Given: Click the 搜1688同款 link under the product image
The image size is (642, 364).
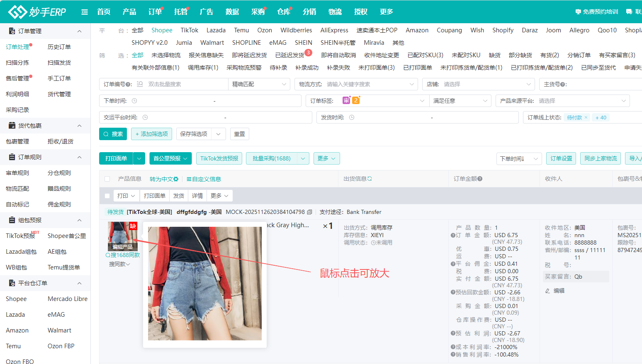Looking at the screenshot, I should click(123, 255).
